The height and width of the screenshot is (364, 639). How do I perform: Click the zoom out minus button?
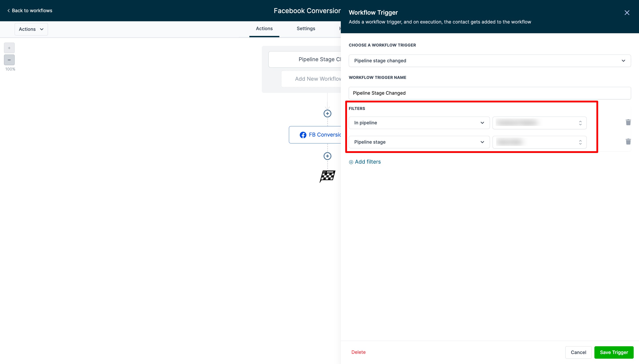[9, 60]
